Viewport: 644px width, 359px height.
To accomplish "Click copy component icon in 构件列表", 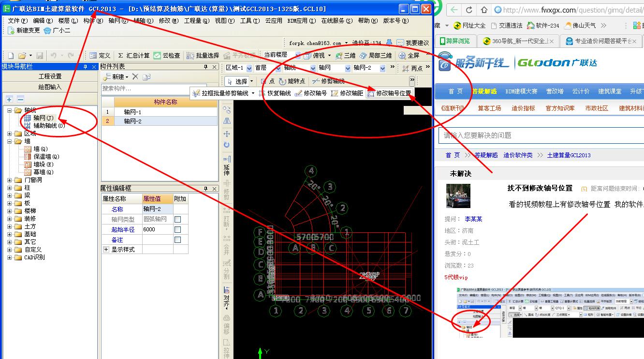I will 146,77.
